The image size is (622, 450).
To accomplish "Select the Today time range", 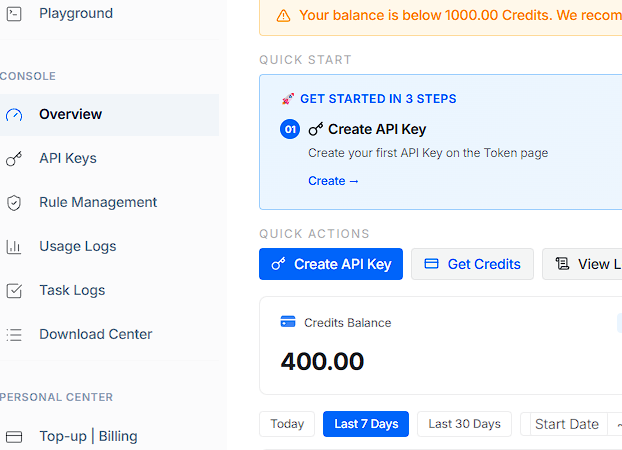I will coord(287,424).
